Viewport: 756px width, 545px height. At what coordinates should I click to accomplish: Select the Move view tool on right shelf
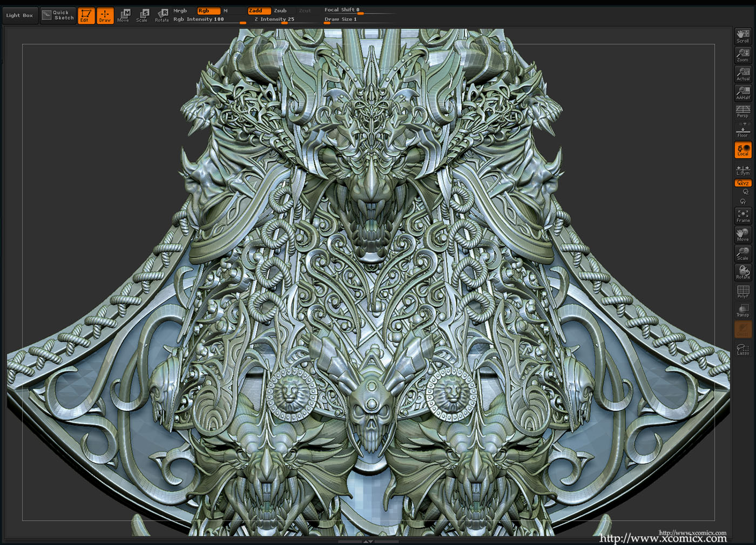point(743,235)
